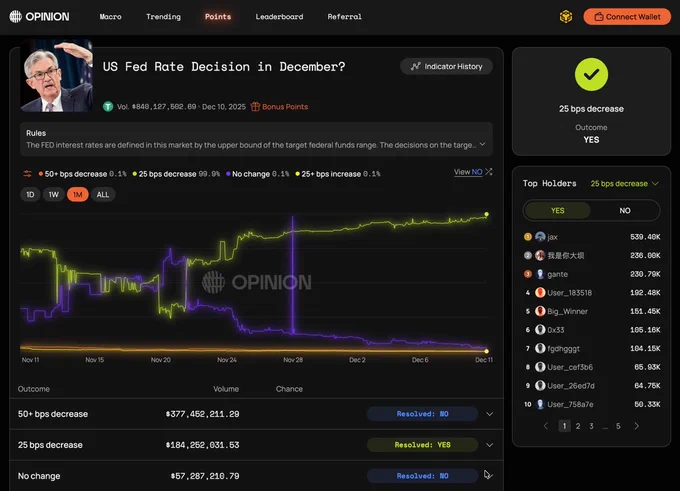Click holder amount 539.40K
The image size is (680, 491).
645,237
